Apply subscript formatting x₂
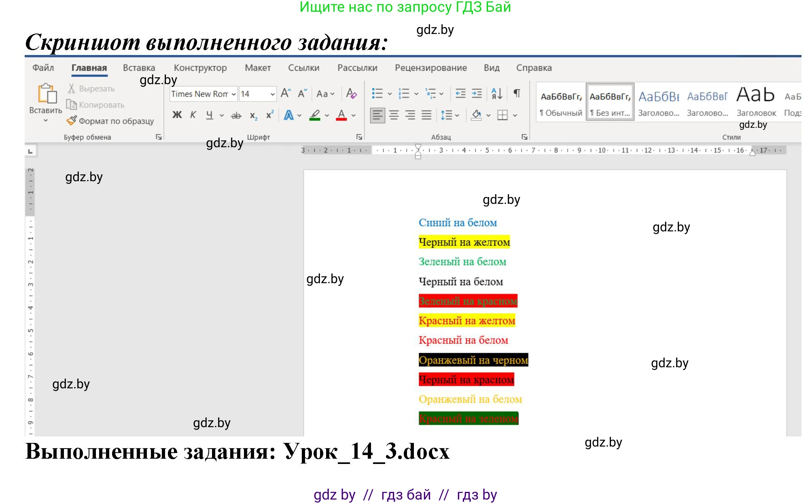812x504 pixels. (x=253, y=116)
